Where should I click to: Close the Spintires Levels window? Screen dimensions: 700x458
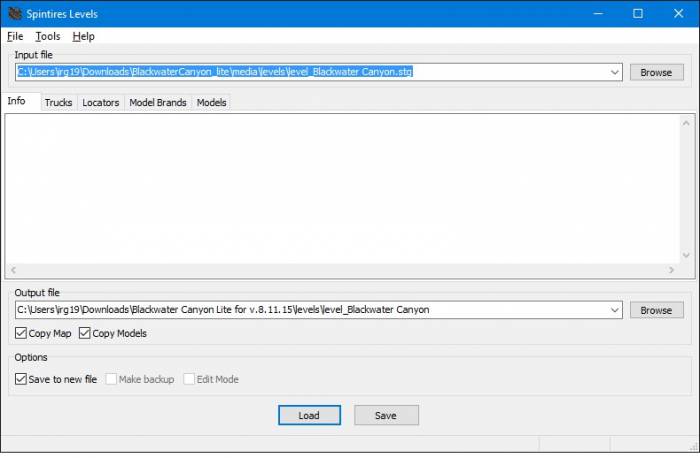click(678, 13)
